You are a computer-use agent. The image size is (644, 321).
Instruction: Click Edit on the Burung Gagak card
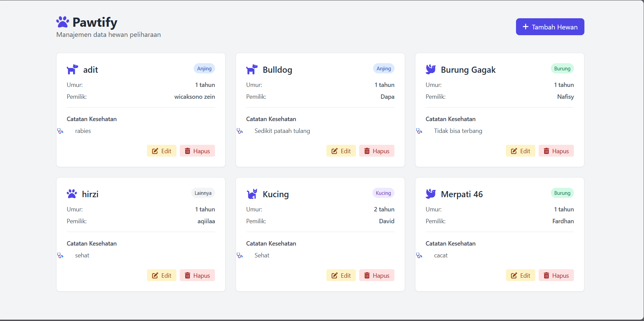(520, 151)
